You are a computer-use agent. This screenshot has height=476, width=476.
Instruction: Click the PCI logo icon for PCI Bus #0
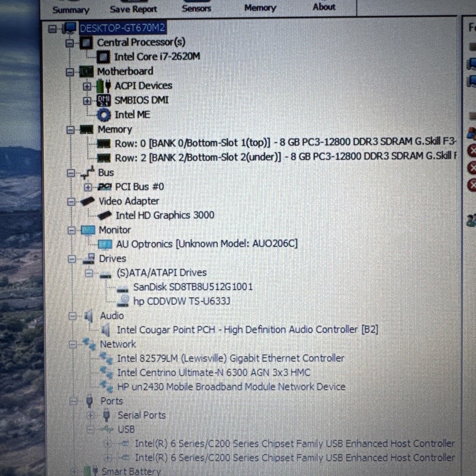click(x=105, y=187)
